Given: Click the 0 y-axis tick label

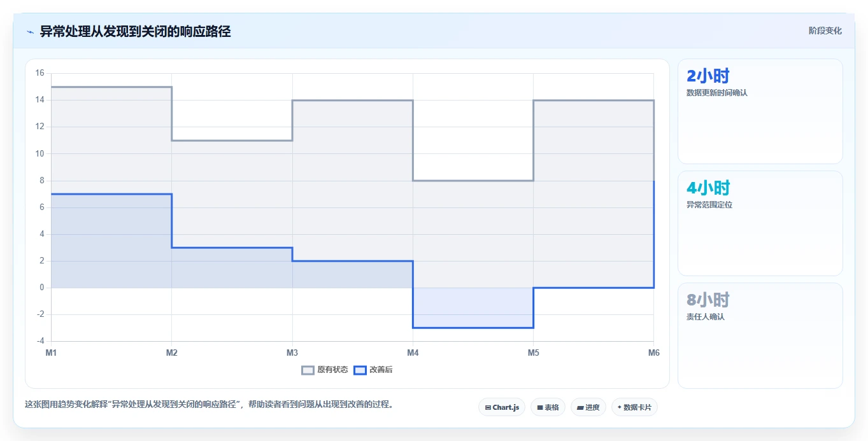Looking at the screenshot, I should tap(42, 288).
